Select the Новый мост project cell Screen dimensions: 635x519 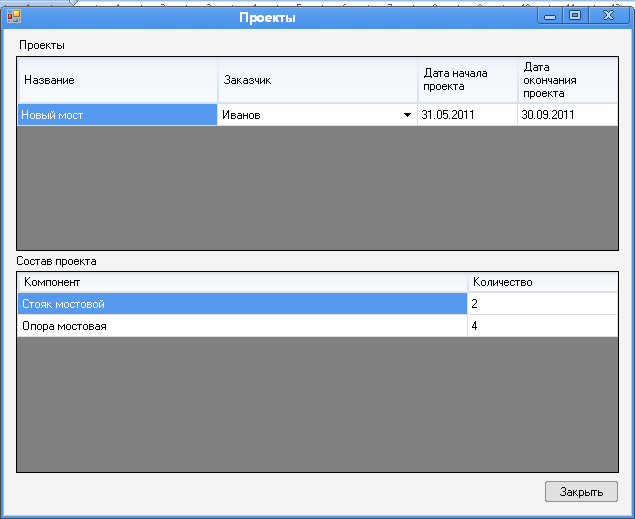(117, 115)
